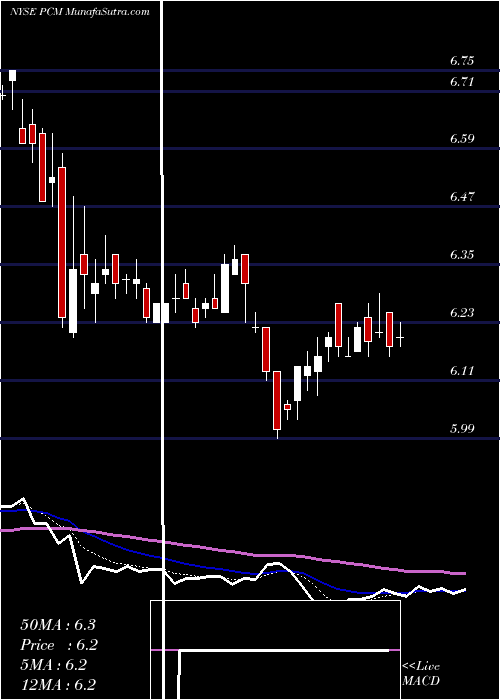Select the 6.75 price axis label
The height and width of the screenshot is (700, 500).
click(x=462, y=61)
